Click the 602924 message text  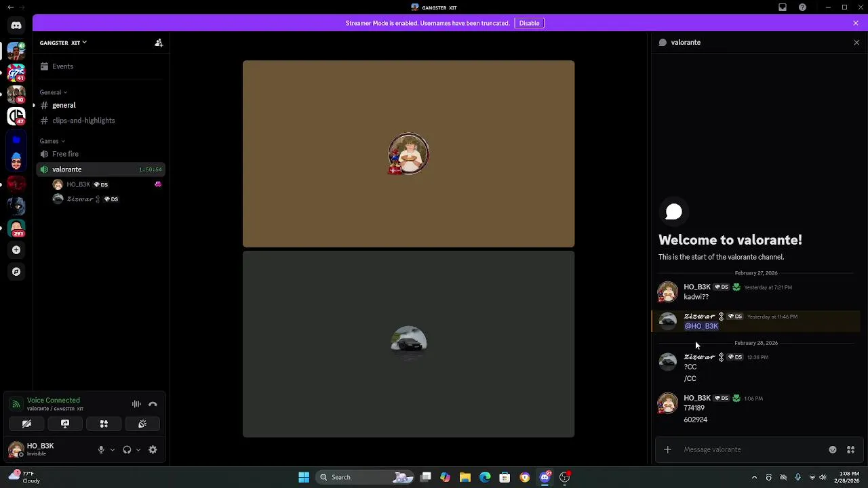695,420
